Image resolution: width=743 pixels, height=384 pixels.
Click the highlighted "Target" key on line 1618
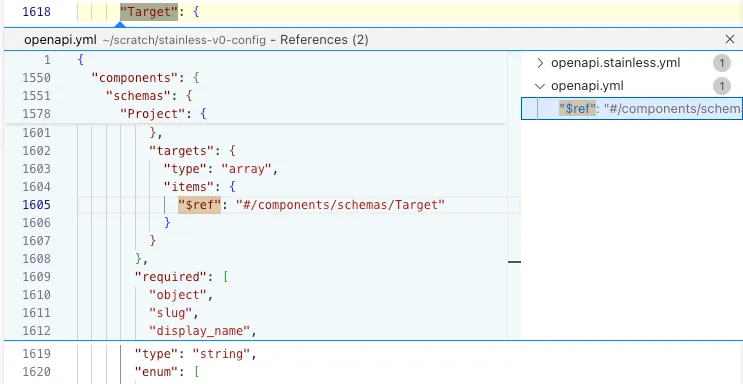tap(149, 12)
